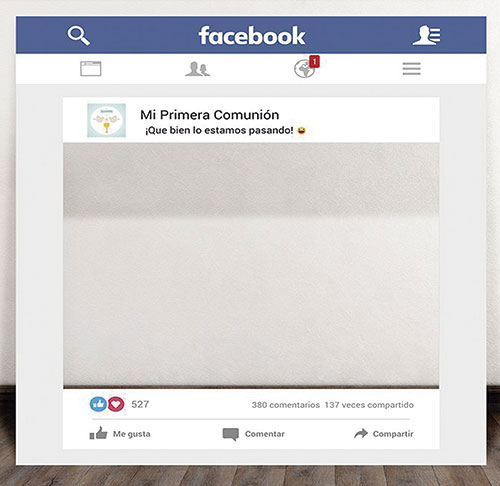The height and width of the screenshot is (486, 500).
Task: Click the red notification badge
Action: coord(314,62)
